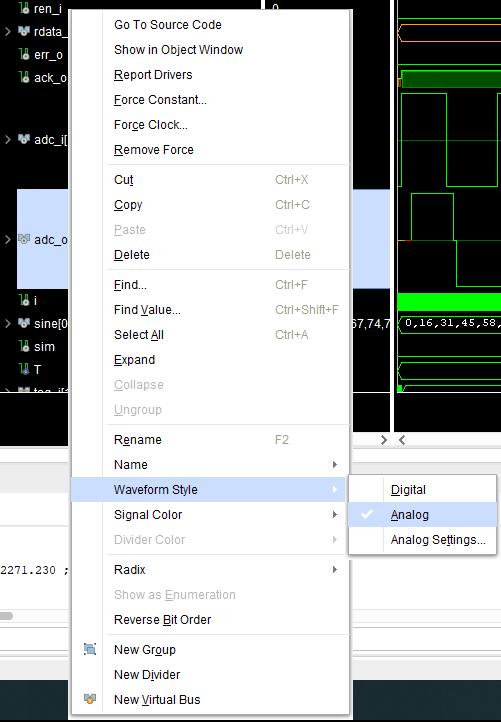501x722 pixels.
Task: Open the Radix submenu
Action: pos(210,570)
